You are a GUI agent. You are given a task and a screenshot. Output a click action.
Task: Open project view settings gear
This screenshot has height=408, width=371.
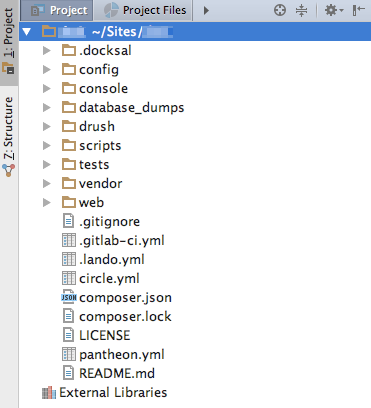[334, 10]
